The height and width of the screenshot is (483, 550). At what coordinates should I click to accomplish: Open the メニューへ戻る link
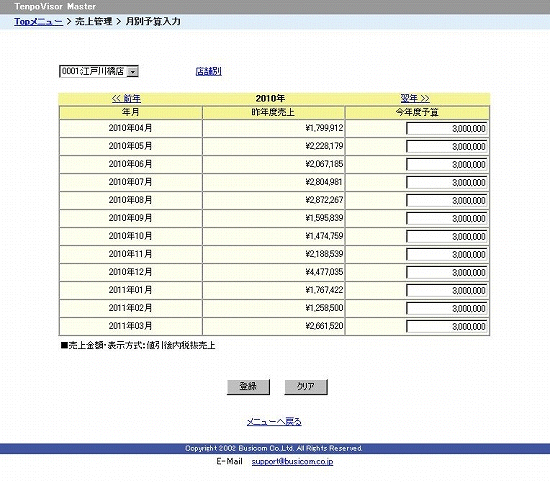pyautogui.click(x=274, y=422)
